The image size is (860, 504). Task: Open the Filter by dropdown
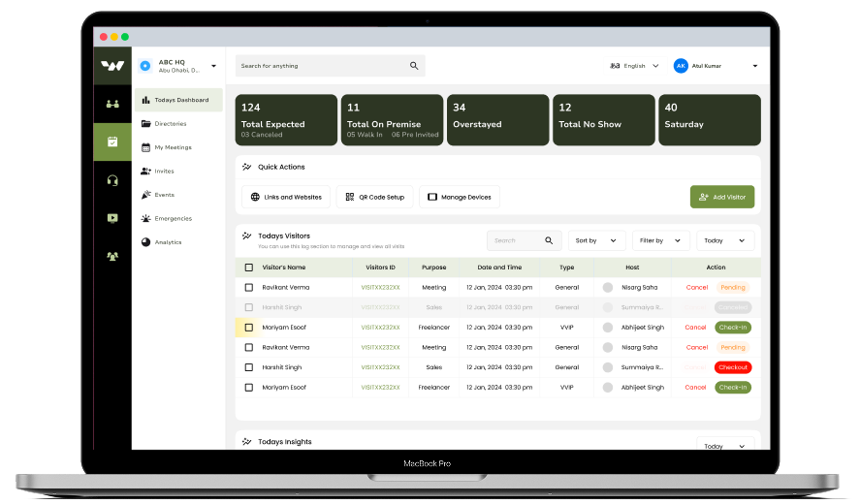(x=660, y=240)
